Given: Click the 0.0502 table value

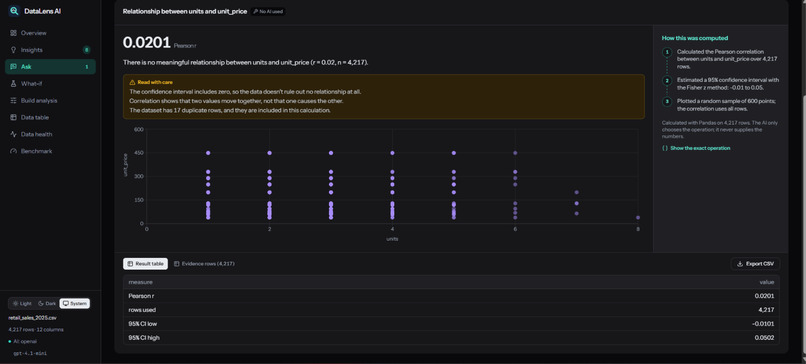Looking at the screenshot, I should point(763,338).
